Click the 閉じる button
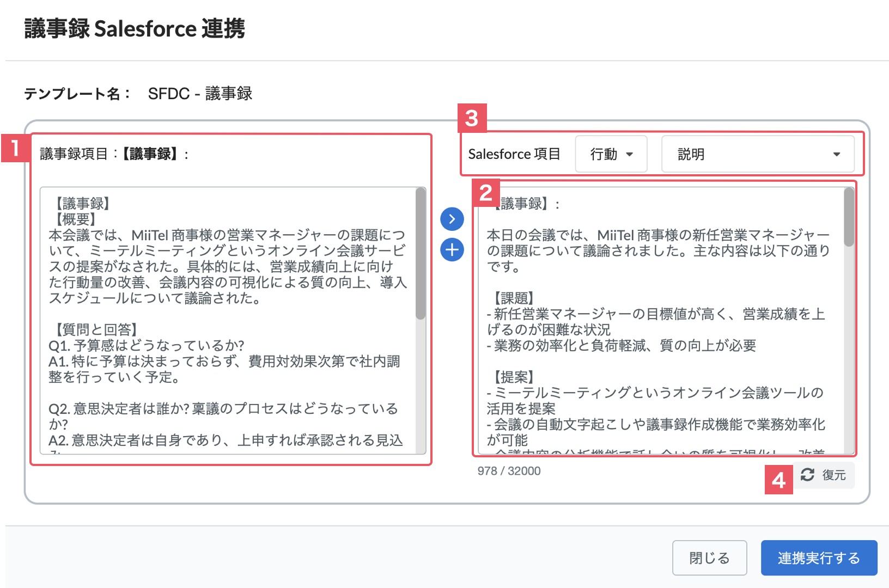Screen dimensions: 889x588 tap(709, 558)
